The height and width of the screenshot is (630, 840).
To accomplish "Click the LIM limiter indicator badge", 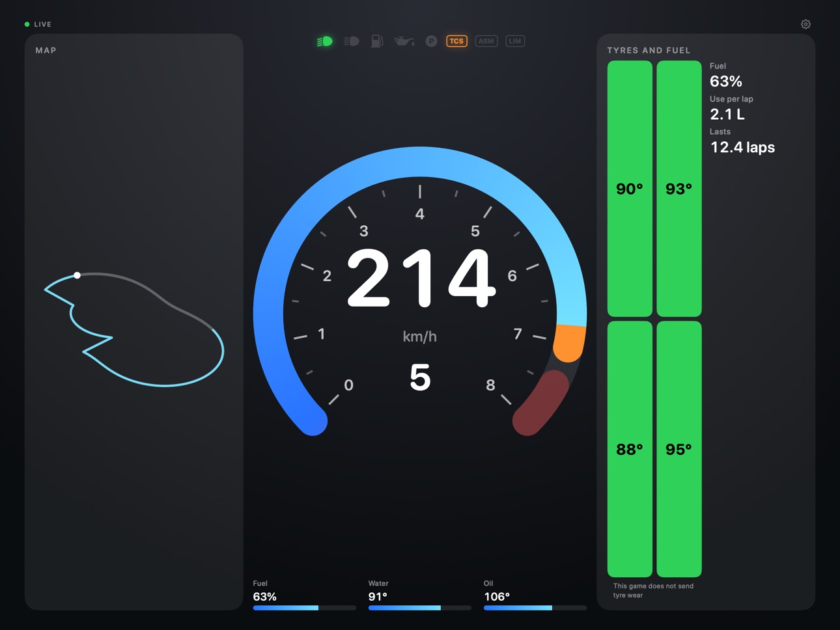I will [515, 41].
